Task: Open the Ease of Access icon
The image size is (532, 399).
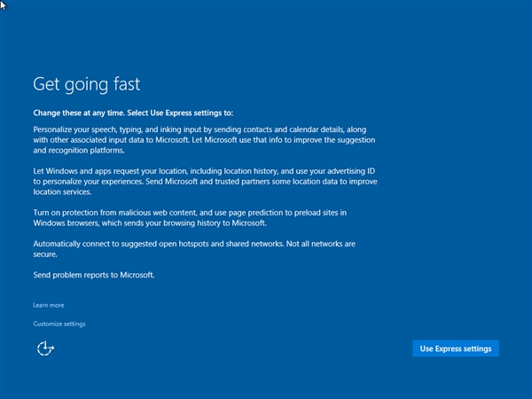Action: coord(45,348)
